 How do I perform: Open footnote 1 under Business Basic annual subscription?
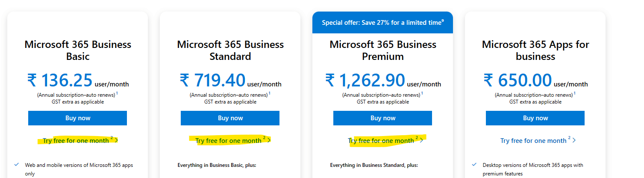[117, 93]
